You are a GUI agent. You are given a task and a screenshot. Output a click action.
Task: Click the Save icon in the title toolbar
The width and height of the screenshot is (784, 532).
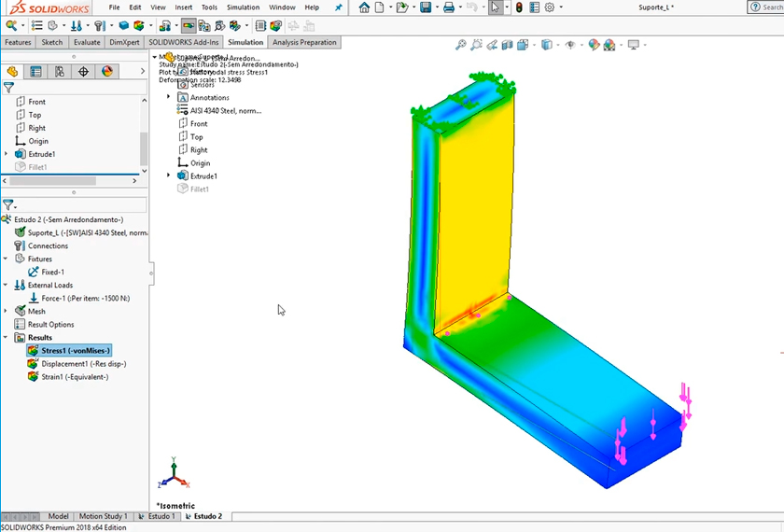coord(426,7)
